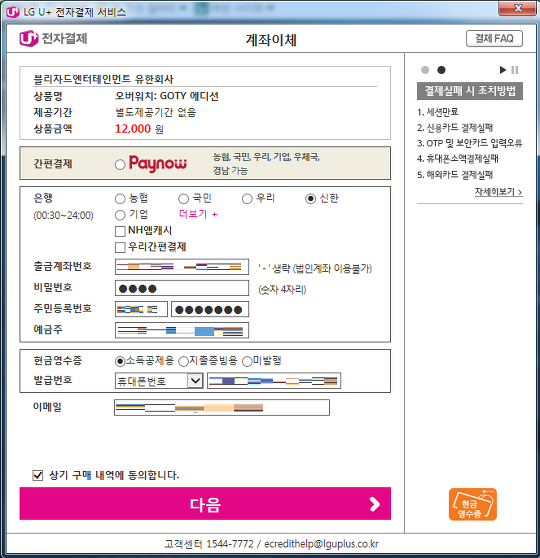Focus the 출금계좌번호 input field
The width and height of the screenshot is (540, 558).
(x=182, y=267)
